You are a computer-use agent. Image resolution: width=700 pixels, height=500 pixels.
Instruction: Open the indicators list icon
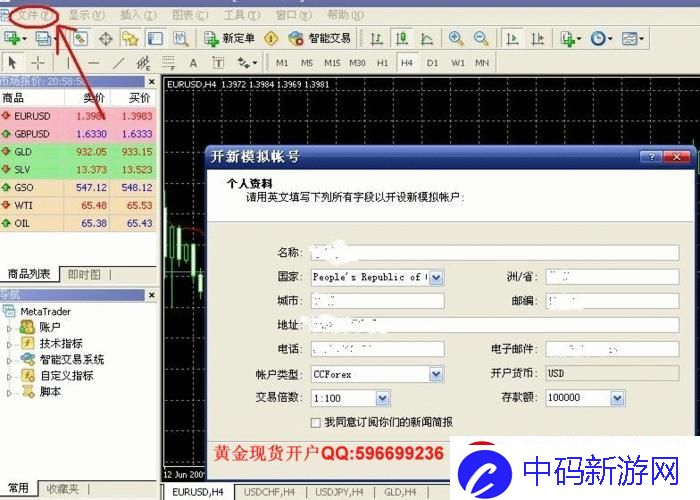571,39
